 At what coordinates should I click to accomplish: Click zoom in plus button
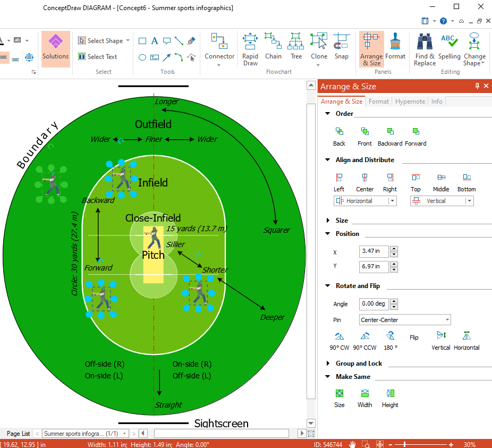451,444
